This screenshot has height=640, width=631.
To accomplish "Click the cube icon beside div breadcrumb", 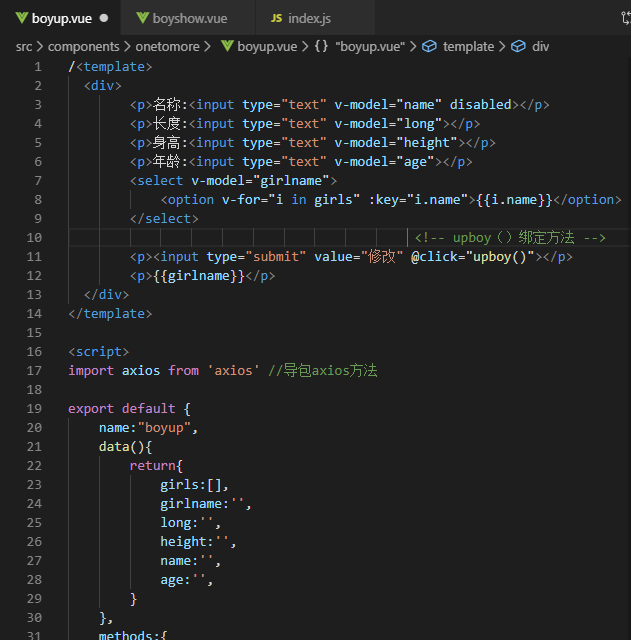I will pyautogui.click(x=518, y=46).
